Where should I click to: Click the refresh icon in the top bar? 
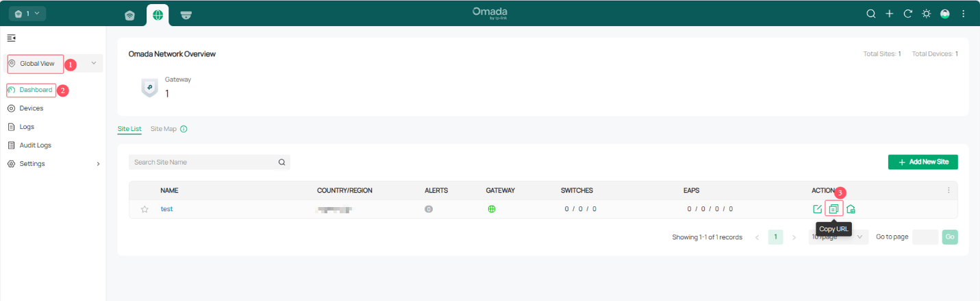coord(907,14)
